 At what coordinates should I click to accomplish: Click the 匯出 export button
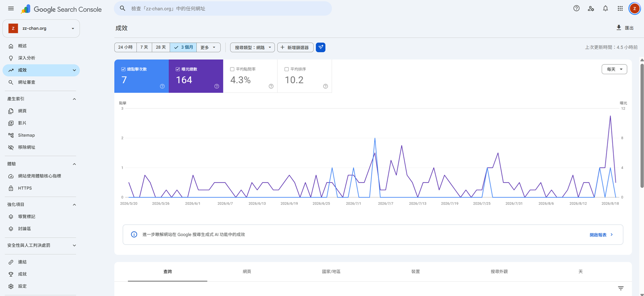tap(625, 28)
